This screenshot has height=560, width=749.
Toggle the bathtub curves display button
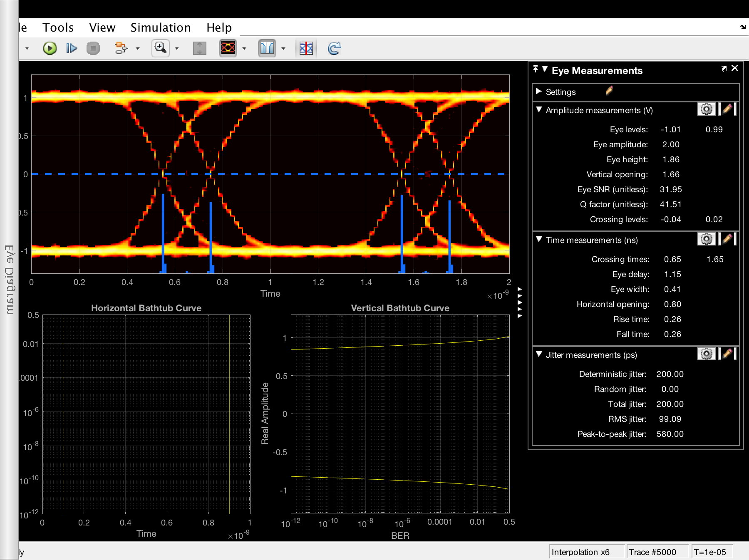coord(267,48)
